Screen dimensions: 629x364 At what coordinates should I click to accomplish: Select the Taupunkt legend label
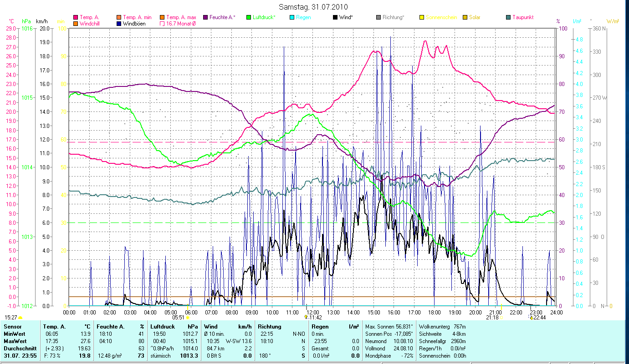click(x=522, y=17)
